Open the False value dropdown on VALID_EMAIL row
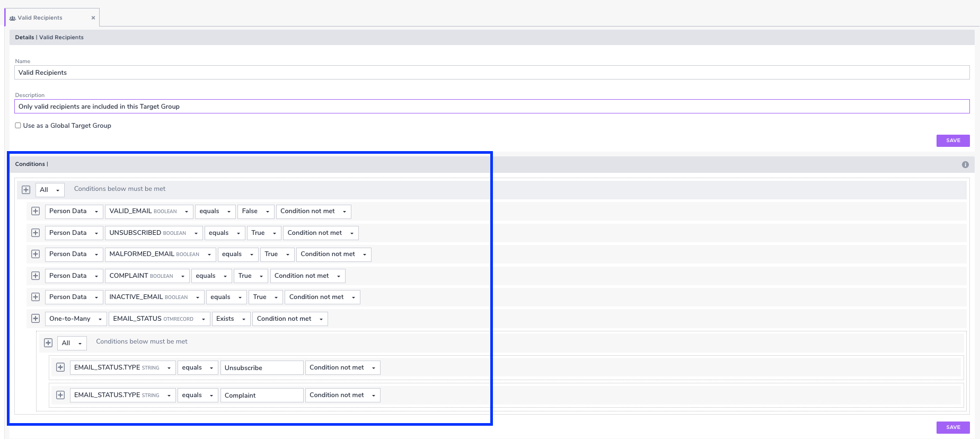The height and width of the screenshot is (439, 980). [256, 212]
